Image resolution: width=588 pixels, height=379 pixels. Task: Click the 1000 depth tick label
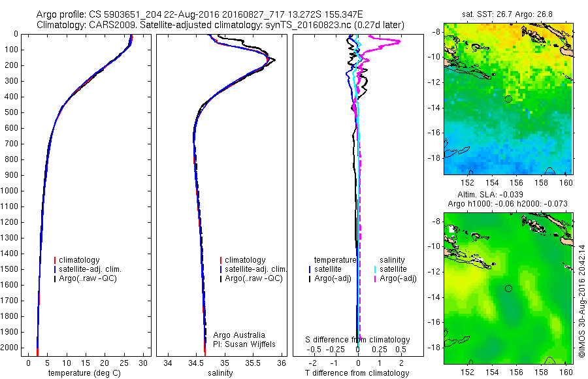[x=9, y=191]
